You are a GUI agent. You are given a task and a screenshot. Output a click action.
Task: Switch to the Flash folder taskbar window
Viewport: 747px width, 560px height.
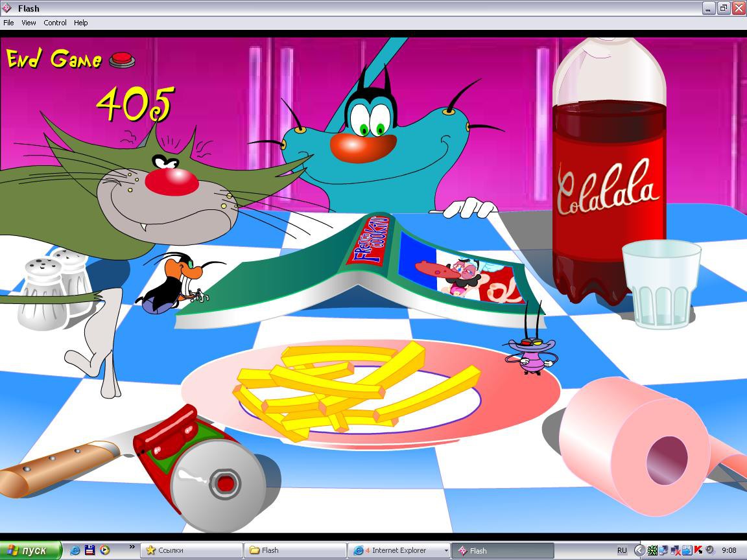[295, 550]
